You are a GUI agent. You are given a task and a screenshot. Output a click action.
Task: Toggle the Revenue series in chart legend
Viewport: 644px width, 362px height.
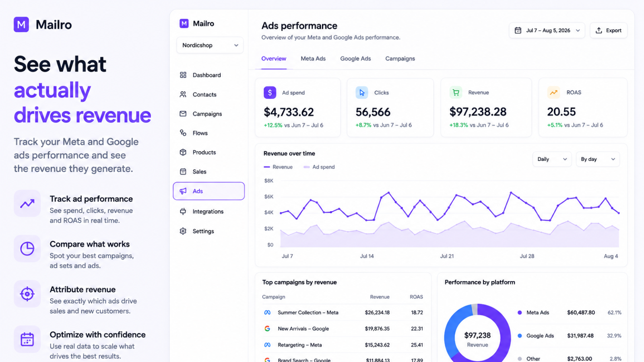click(278, 167)
